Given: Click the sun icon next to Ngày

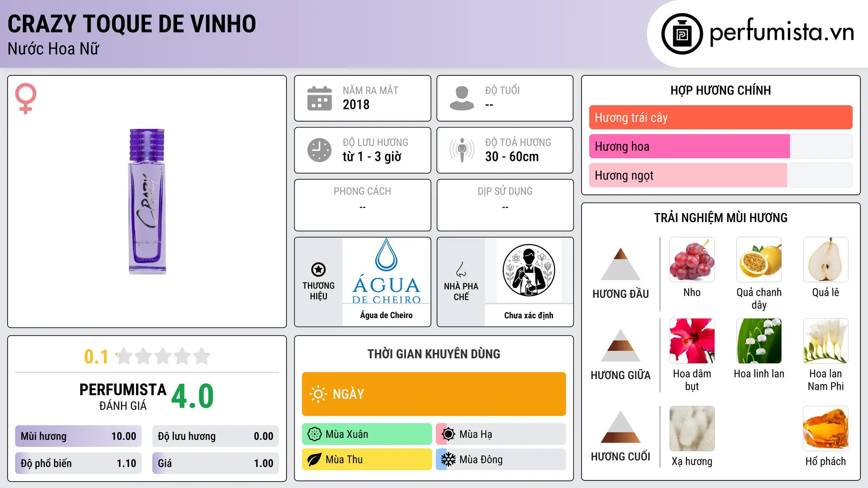Looking at the screenshot, I should pyautogui.click(x=318, y=394).
